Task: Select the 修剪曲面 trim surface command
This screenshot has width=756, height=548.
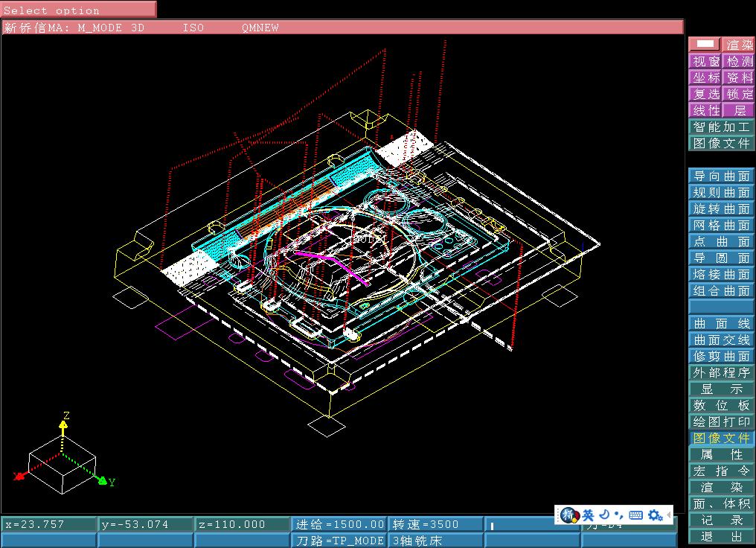Action: click(721, 357)
